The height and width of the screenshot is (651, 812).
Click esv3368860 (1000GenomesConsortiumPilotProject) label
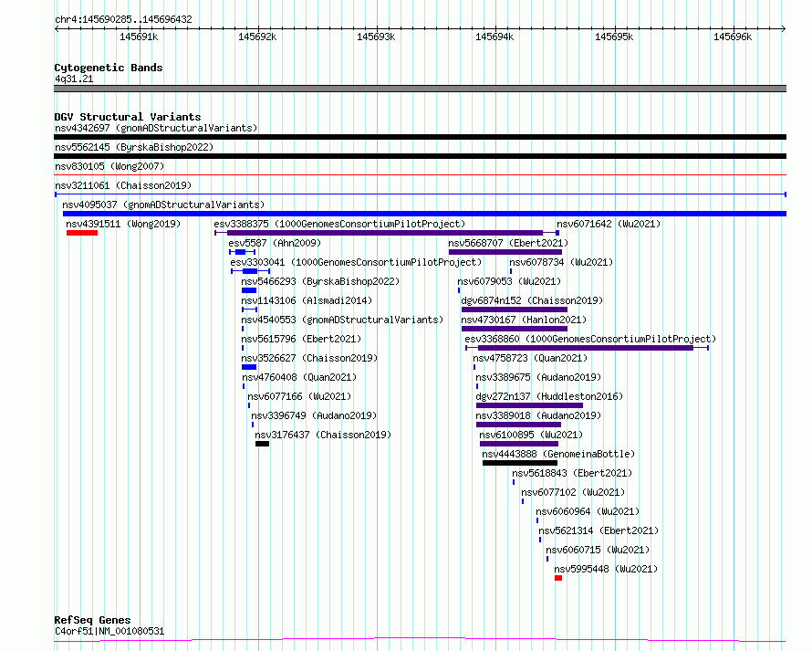coord(590,339)
